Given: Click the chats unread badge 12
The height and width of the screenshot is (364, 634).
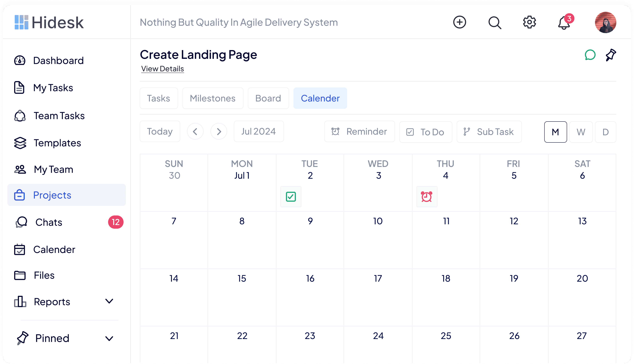Looking at the screenshot, I should point(116,222).
